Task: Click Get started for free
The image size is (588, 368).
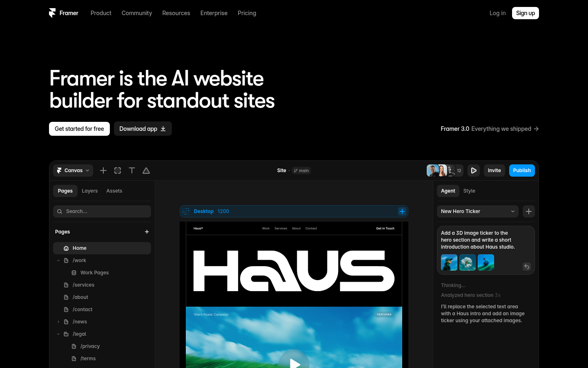Action: [x=79, y=129]
